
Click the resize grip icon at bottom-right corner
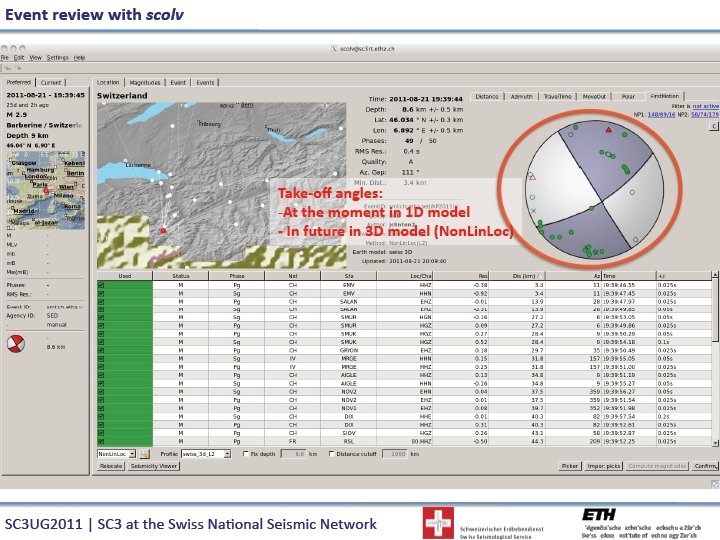click(x=714, y=484)
